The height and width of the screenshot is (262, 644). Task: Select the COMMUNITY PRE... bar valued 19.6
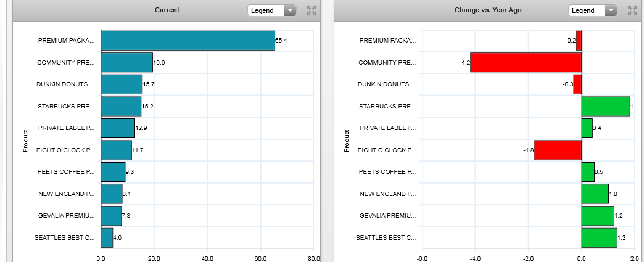pos(126,62)
